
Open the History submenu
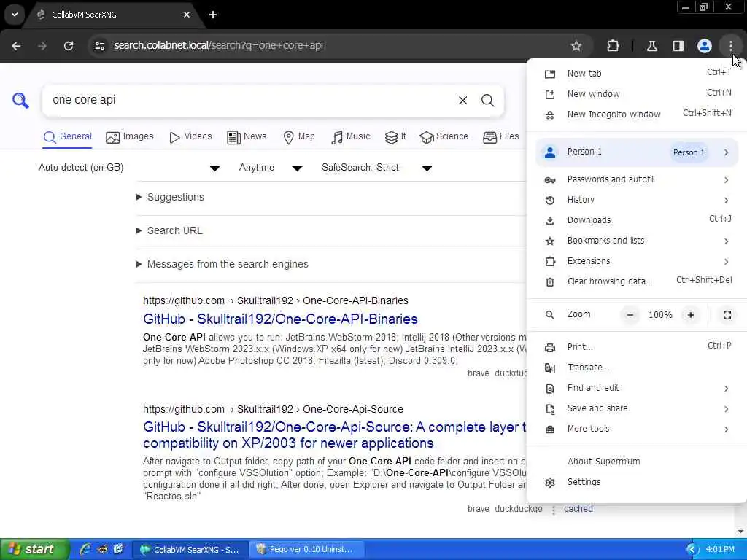pyautogui.click(x=637, y=200)
